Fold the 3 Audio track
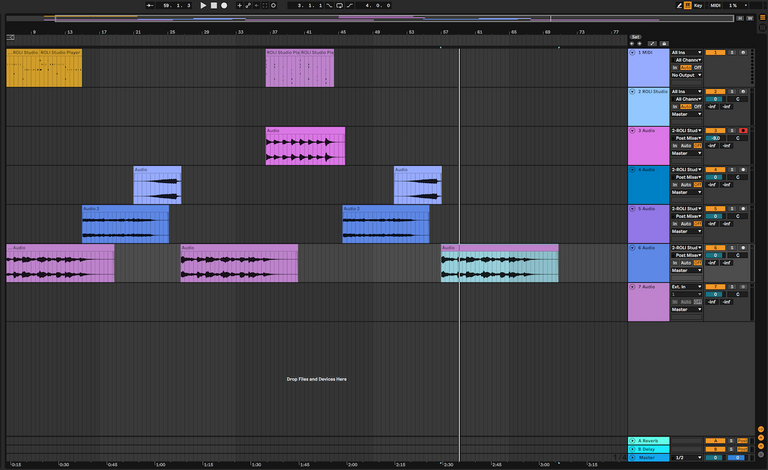The height and width of the screenshot is (470, 768). [632, 131]
